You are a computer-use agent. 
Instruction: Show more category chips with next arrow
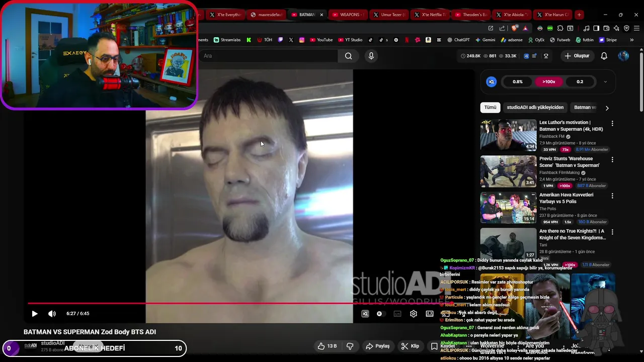(x=607, y=108)
